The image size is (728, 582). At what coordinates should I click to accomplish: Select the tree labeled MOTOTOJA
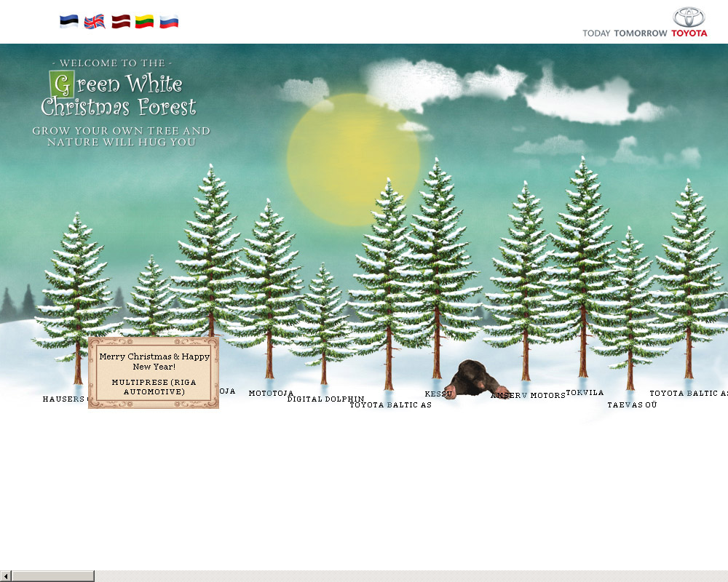(271, 394)
